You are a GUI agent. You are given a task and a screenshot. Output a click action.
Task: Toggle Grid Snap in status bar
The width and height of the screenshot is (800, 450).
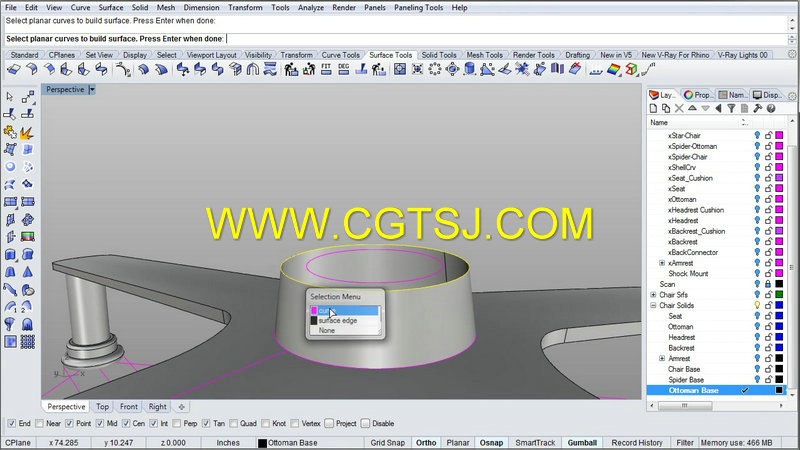click(x=387, y=443)
